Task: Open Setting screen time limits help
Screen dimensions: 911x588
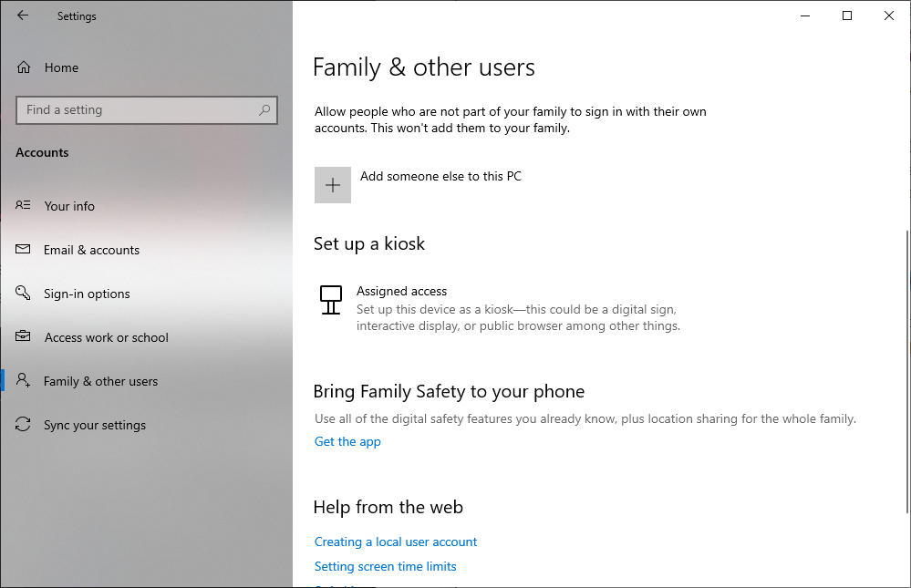Action: [x=385, y=566]
